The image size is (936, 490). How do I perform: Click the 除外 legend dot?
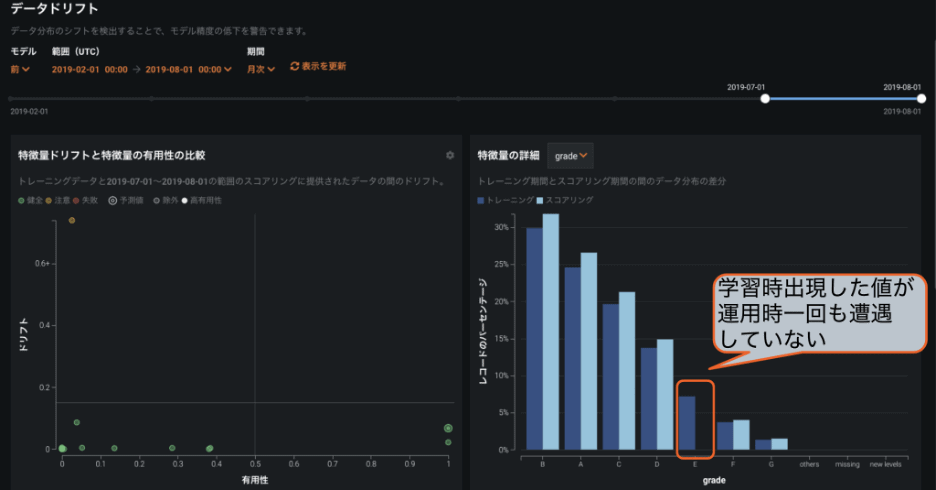[156, 200]
